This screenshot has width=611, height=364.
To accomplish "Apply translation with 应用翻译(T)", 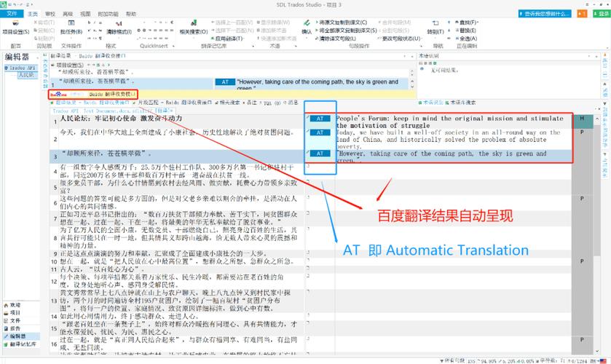I will [227, 39].
